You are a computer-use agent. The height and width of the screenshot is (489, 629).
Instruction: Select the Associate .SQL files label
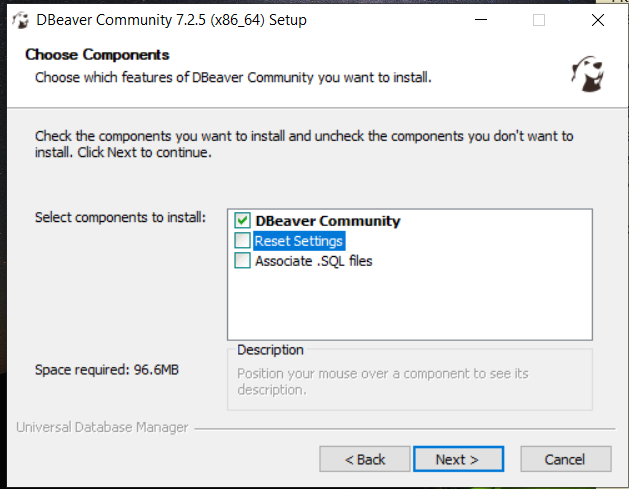coord(314,261)
